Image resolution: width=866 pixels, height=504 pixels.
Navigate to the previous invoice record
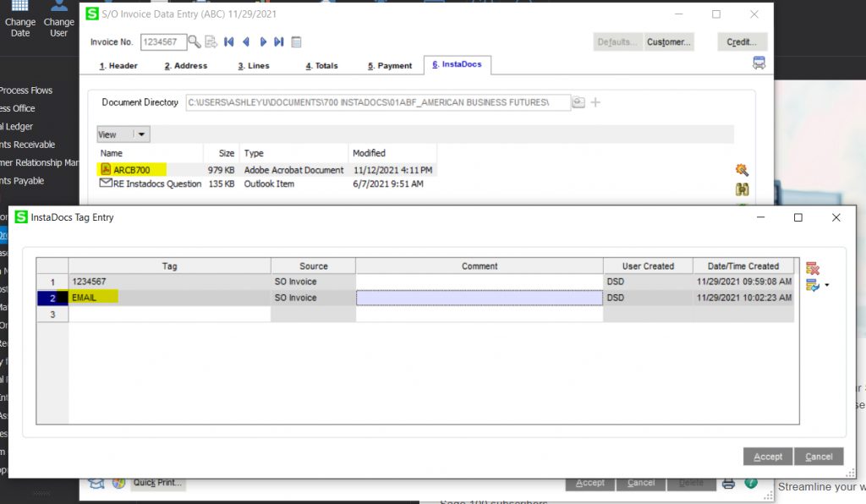click(245, 41)
